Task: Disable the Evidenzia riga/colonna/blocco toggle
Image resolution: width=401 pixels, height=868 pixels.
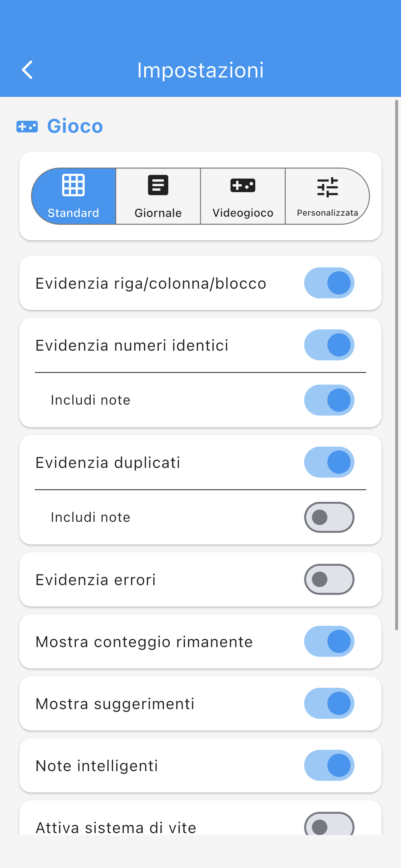Action: 329,283
